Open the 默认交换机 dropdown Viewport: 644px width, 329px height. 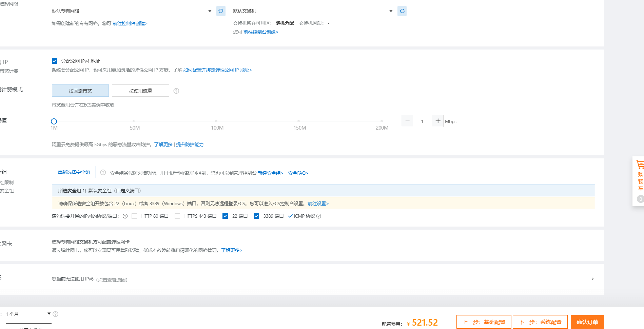[x=313, y=11]
